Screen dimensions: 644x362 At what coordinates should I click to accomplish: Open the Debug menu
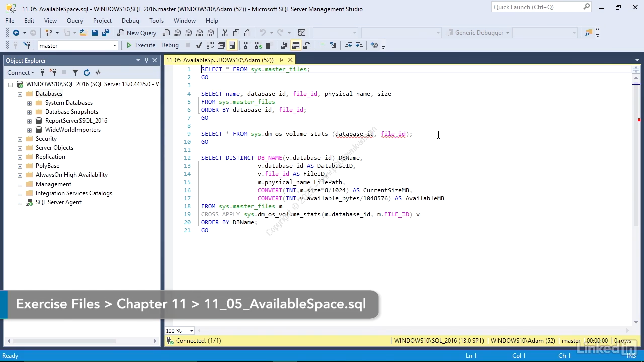(130, 21)
